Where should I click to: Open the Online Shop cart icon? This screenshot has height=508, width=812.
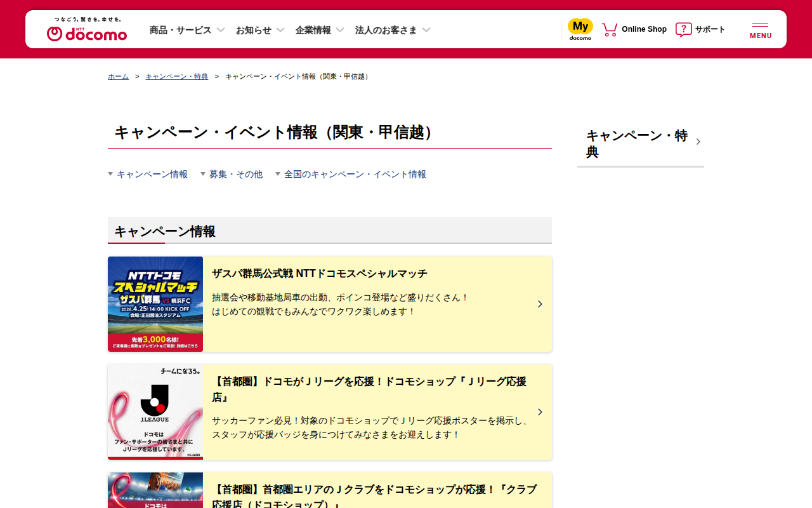pos(610,29)
